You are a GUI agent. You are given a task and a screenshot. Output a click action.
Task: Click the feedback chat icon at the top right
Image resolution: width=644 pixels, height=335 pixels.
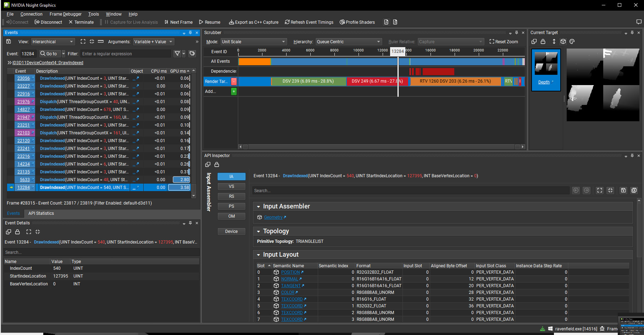(x=639, y=22)
